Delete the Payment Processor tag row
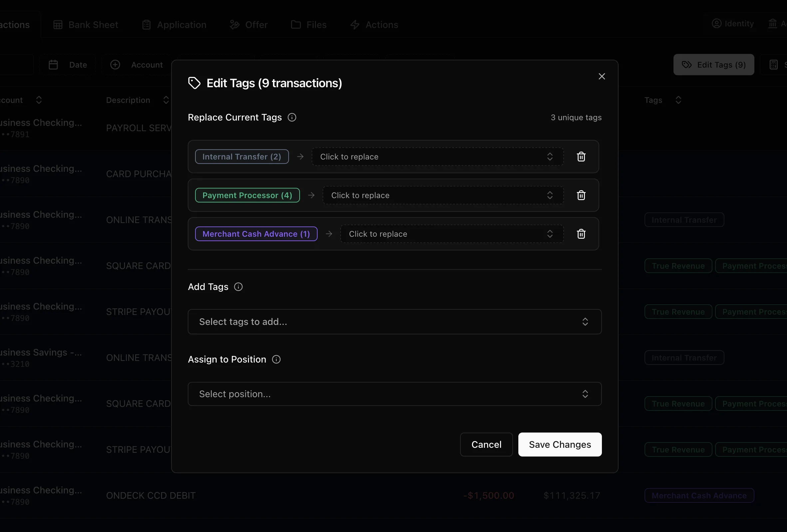 tap(581, 195)
